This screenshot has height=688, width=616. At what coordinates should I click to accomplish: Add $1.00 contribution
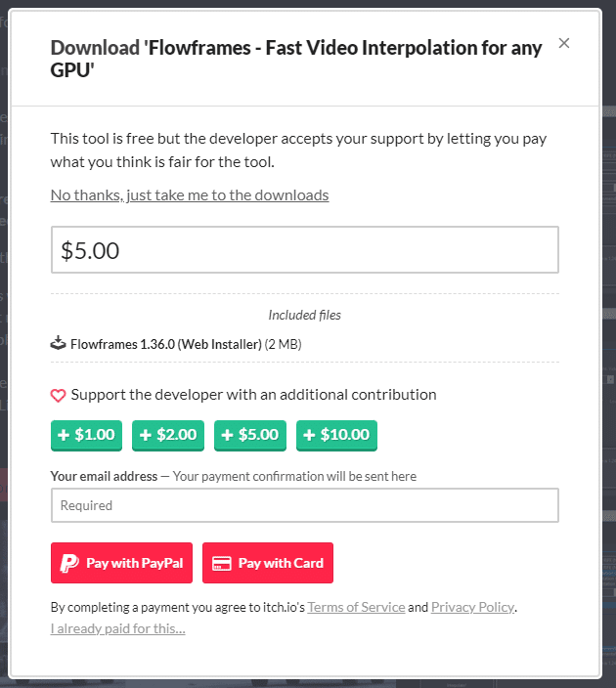[x=87, y=435]
